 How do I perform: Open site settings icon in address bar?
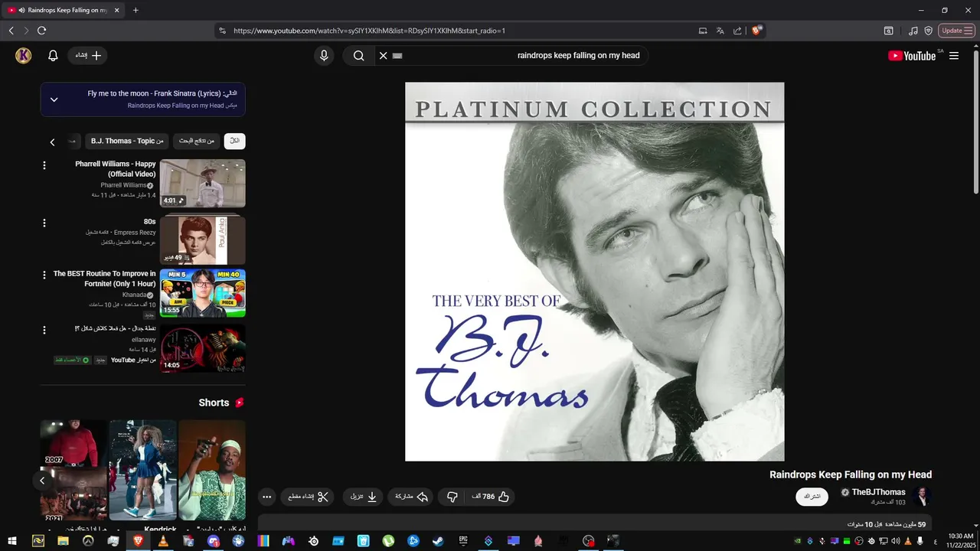222,31
